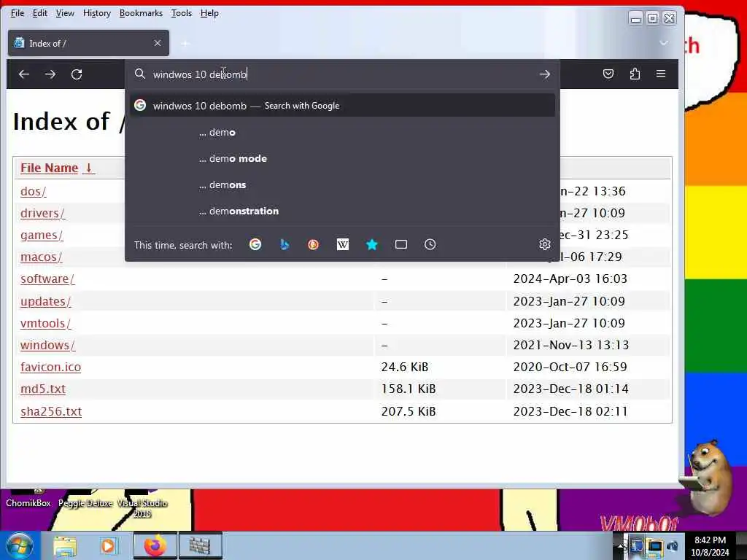Open the macos/ directory link
Viewport: 747px width, 560px height.
[41, 257]
